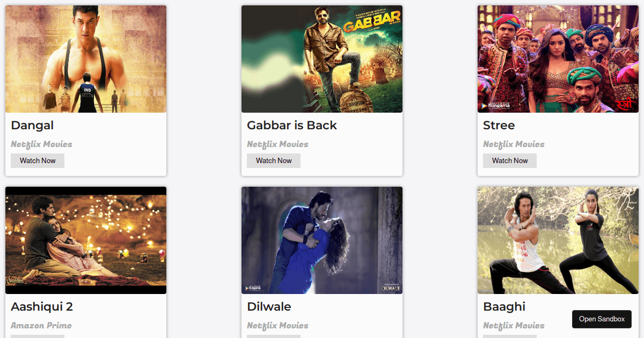The image size is (644, 338).
Task: Select the Baaghi movie thumbnail
Action: pos(558,240)
